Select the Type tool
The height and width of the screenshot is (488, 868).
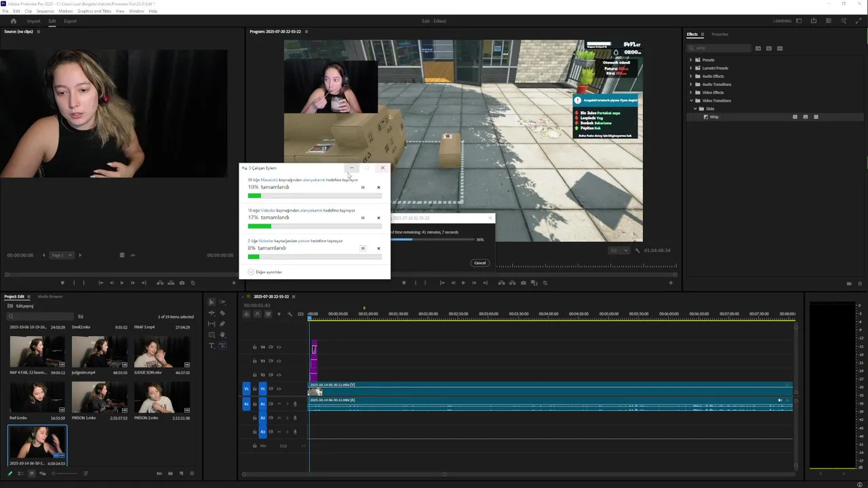212,346
